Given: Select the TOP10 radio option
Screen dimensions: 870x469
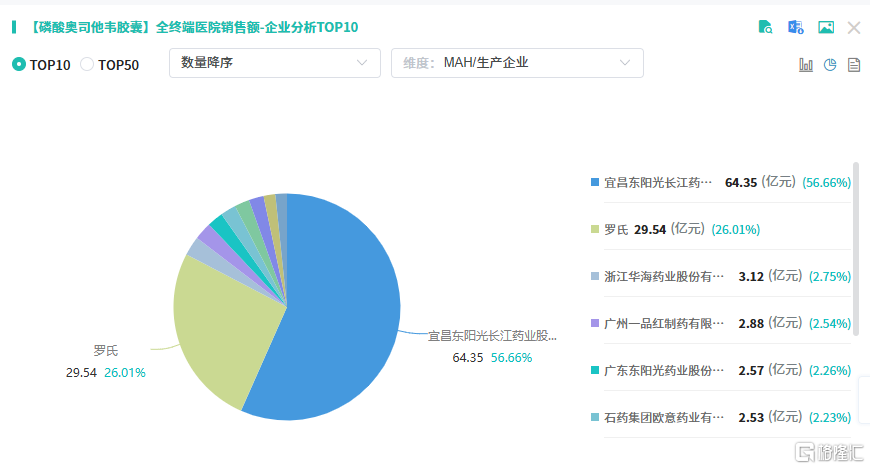Looking at the screenshot, I should tap(19, 64).
